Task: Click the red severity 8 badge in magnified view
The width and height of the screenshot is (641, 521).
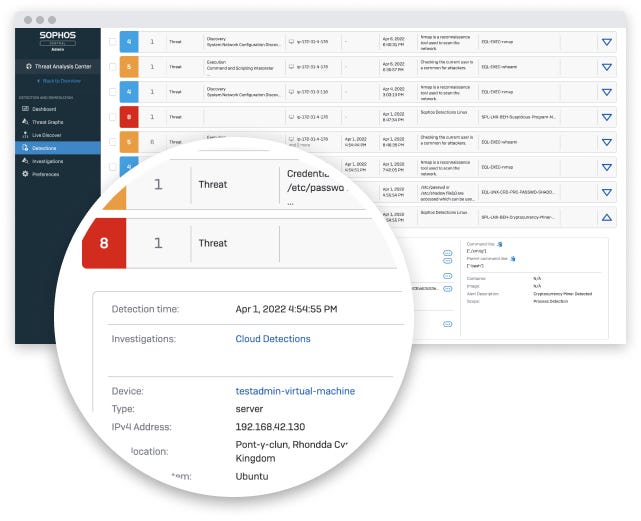Action: [104, 243]
